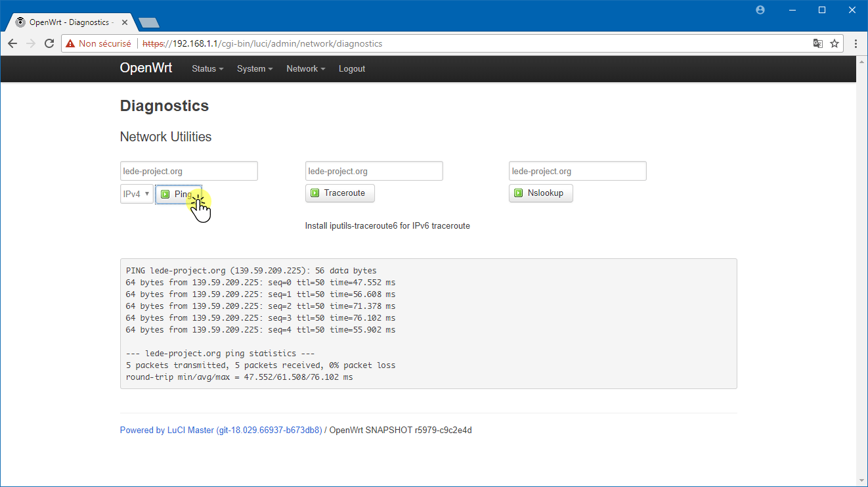Focus the ping hostname input field
Screen dimensions: 868x487
(189, 171)
